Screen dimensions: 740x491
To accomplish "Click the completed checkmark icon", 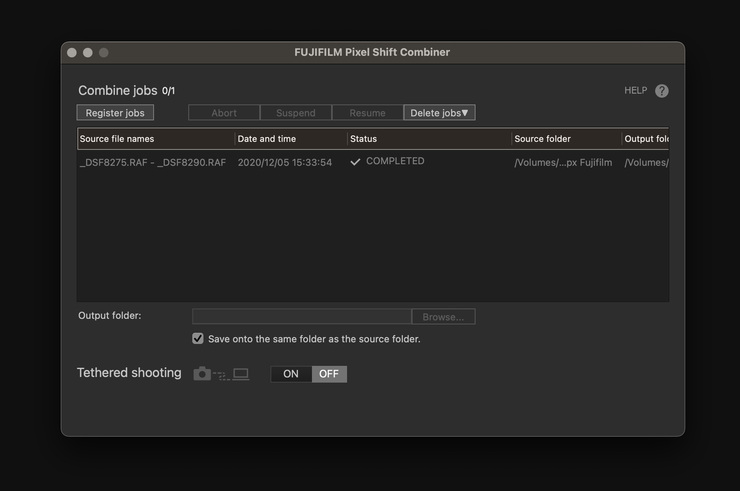I will (x=355, y=162).
